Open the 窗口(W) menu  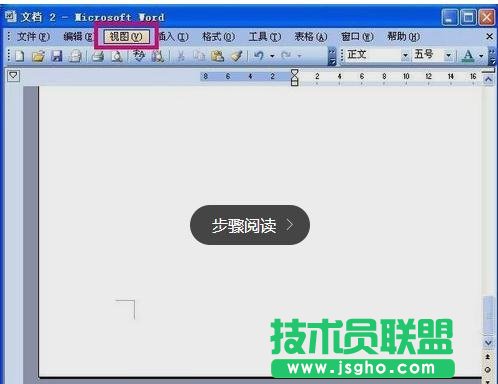(x=357, y=36)
